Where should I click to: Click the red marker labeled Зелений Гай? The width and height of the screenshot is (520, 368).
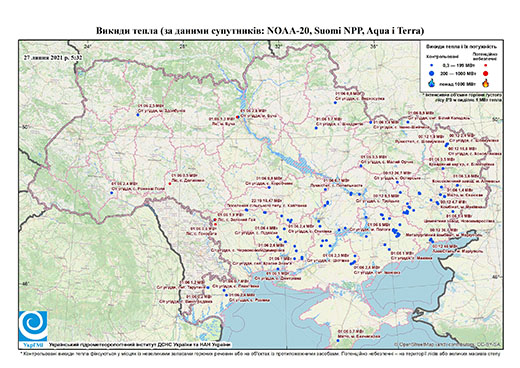coord(215,220)
